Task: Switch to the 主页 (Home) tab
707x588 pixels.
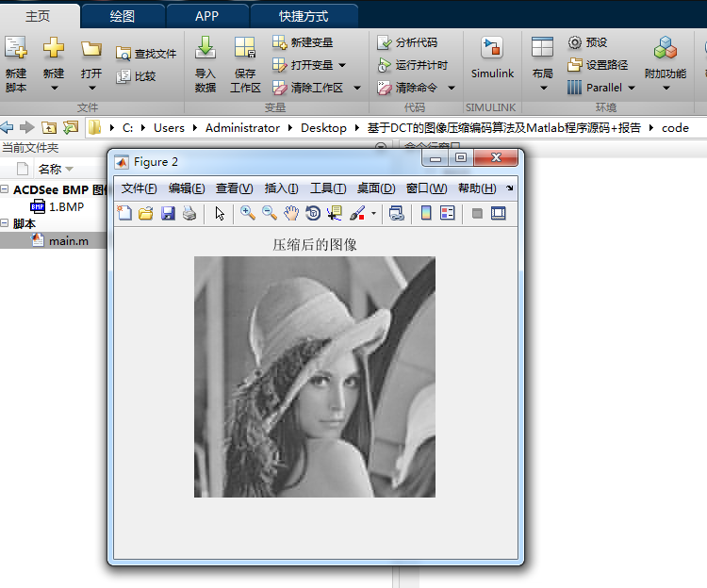Action: (38, 16)
